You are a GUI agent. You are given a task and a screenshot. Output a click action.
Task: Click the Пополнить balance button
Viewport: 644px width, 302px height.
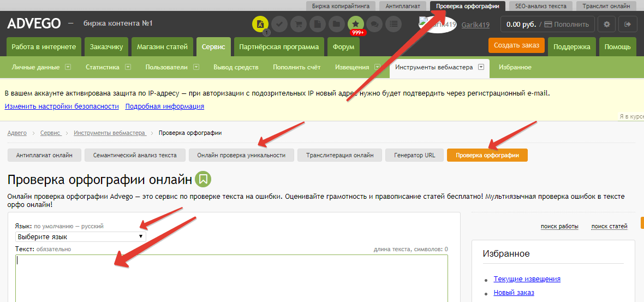coord(567,24)
